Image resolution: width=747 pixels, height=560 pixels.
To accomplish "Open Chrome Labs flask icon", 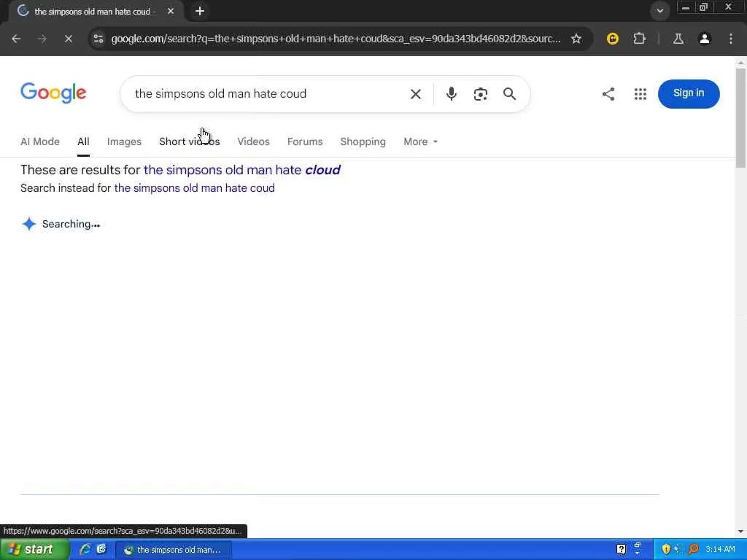I will coord(678,39).
